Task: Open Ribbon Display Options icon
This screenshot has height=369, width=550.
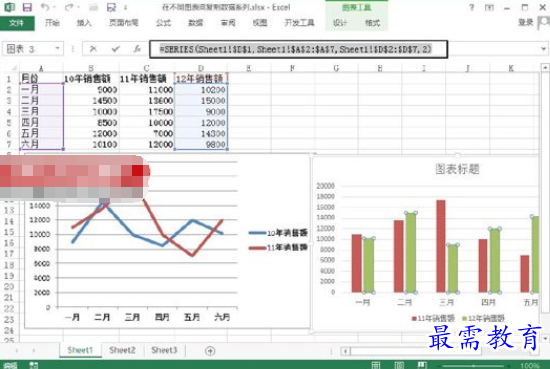Action: 489,7
